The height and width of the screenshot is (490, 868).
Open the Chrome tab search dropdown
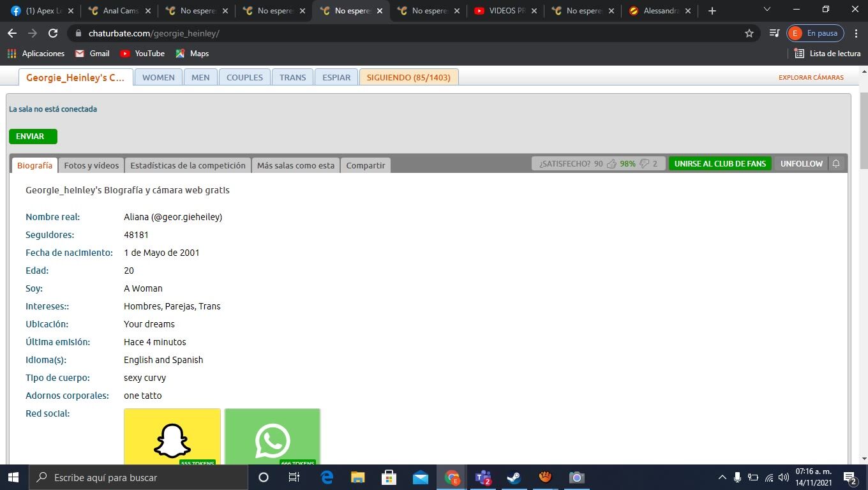pyautogui.click(x=767, y=10)
